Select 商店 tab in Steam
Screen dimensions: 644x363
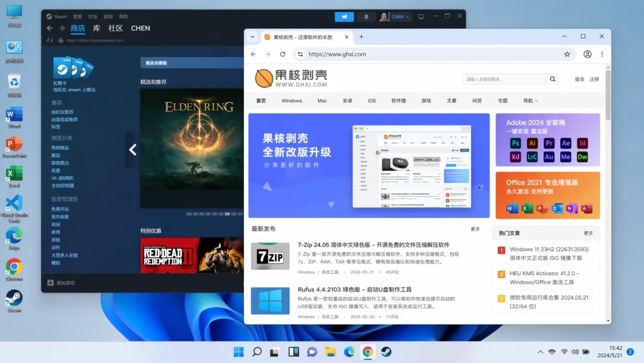coord(78,28)
